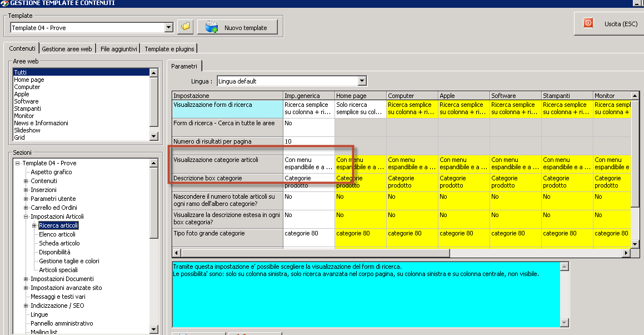Select Elenco articoli in Sezioni tree

tap(57, 234)
